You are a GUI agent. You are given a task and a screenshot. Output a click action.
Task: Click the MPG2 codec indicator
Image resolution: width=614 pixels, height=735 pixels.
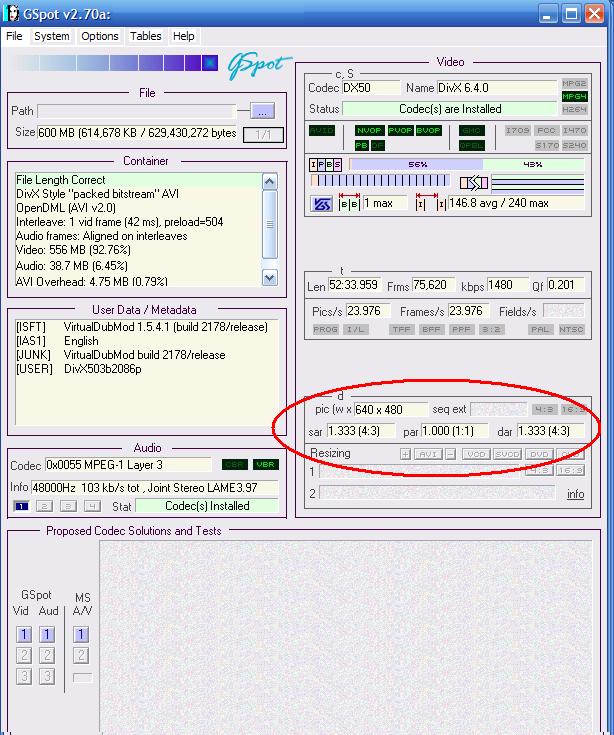point(574,83)
